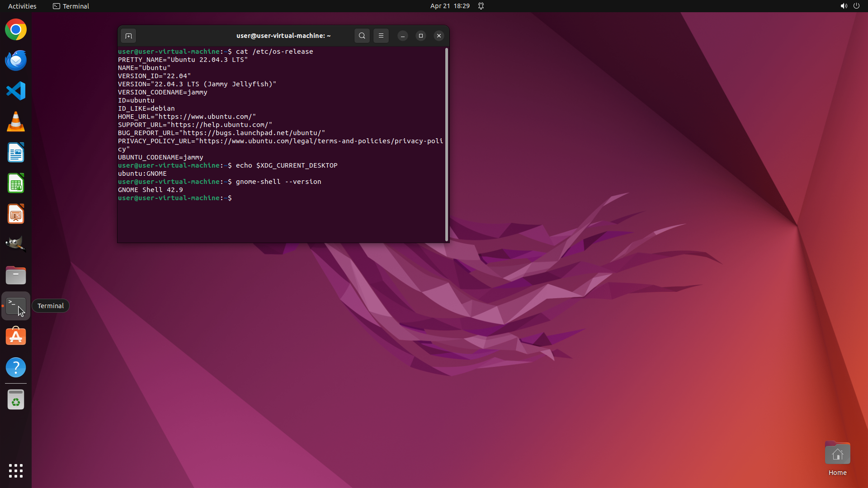Image resolution: width=868 pixels, height=488 pixels.
Task: Open Ubuntu Software center
Action: coord(16,337)
